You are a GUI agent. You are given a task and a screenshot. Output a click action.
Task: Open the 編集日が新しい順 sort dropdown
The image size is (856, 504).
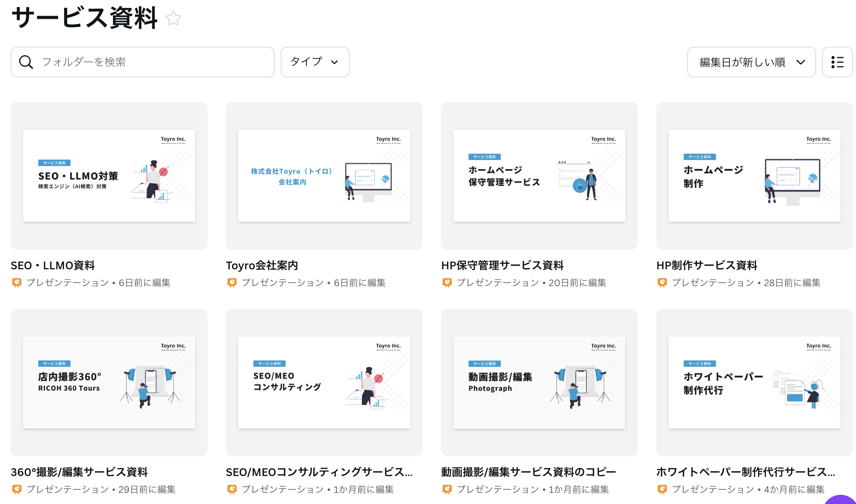point(751,62)
